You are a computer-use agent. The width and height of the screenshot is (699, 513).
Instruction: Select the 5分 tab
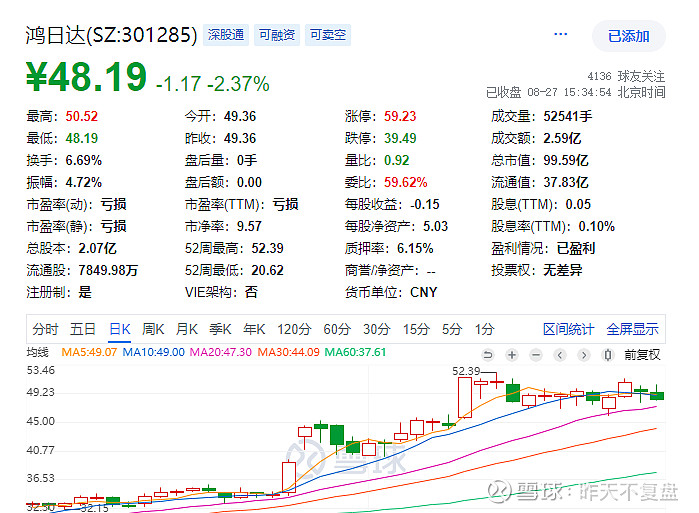(452, 329)
